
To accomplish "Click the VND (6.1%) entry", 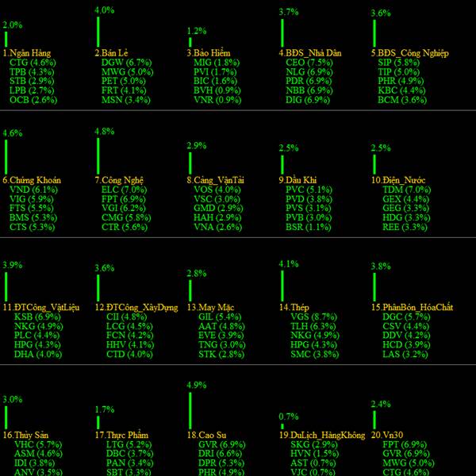I will [x=33, y=190].
